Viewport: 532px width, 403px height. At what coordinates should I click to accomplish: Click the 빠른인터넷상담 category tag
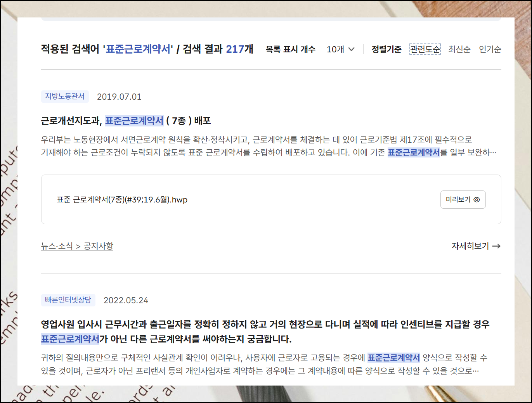[68, 300]
